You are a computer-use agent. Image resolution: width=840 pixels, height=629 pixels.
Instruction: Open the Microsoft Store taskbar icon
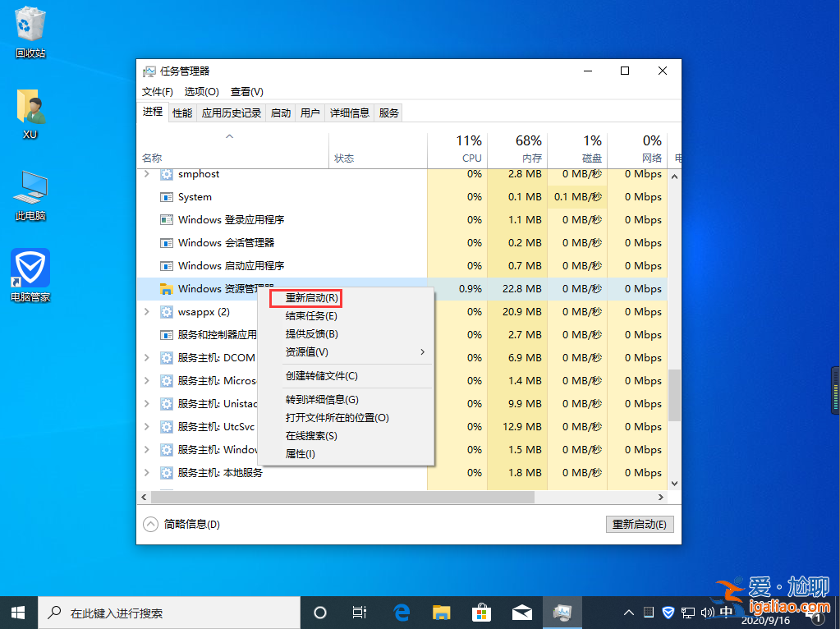tap(481, 612)
